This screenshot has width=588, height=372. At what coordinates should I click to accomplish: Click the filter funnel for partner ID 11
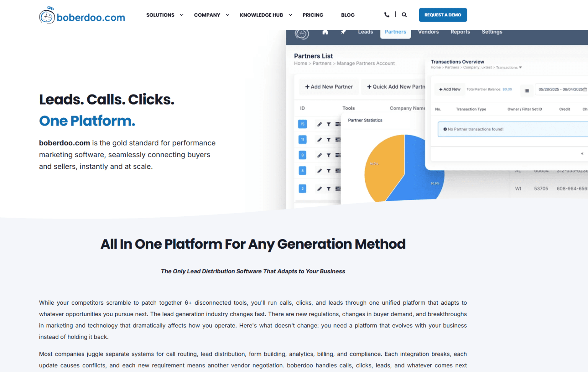(328, 140)
